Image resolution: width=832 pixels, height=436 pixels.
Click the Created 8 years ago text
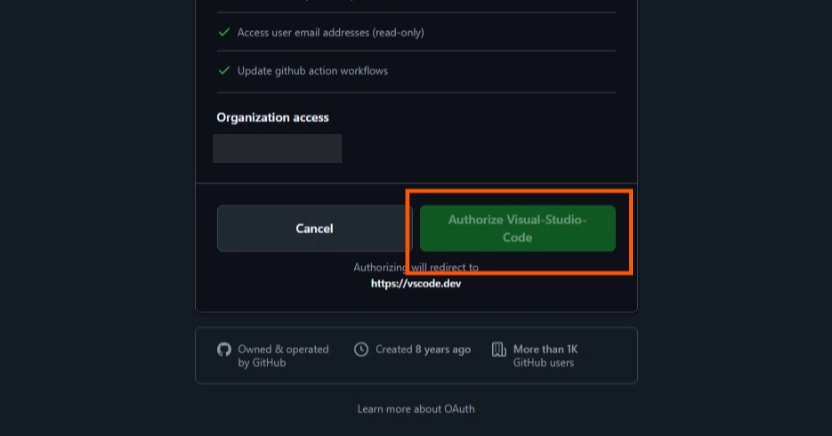[423, 350]
